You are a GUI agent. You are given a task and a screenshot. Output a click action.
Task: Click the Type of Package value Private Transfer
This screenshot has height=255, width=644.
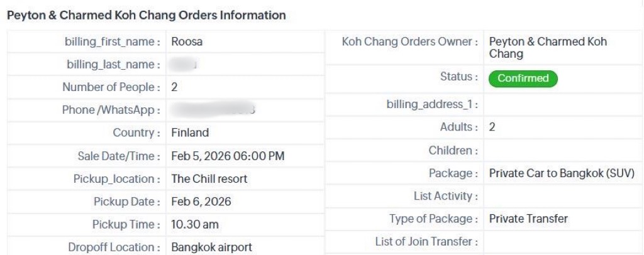(x=528, y=218)
